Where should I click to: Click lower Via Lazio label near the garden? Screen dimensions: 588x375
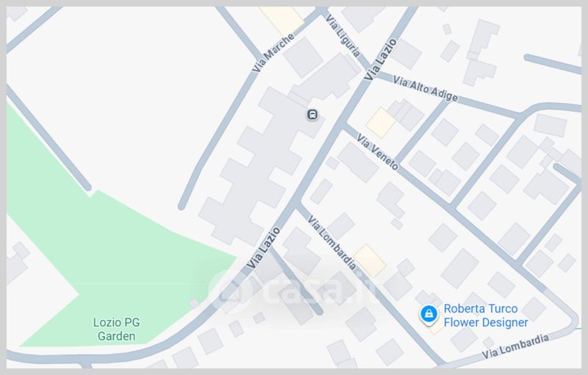coord(263,248)
